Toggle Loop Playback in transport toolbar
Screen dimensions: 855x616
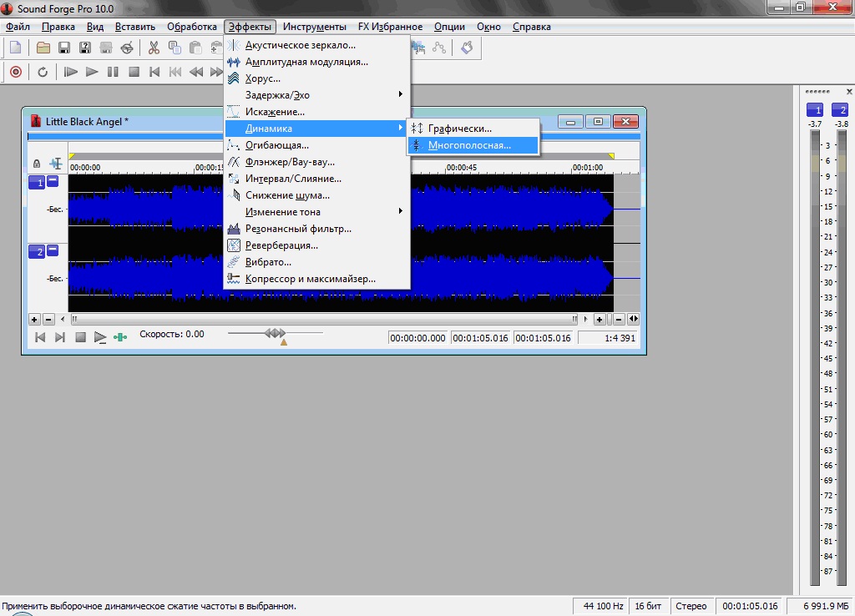tap(43, 72)
